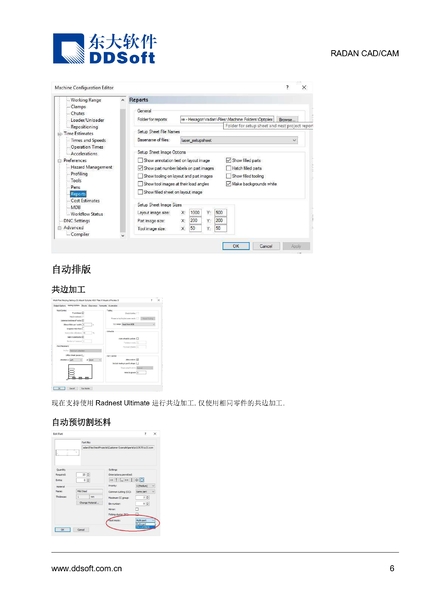
Task: Click Part image size X field
Action: tap(195, 220)
